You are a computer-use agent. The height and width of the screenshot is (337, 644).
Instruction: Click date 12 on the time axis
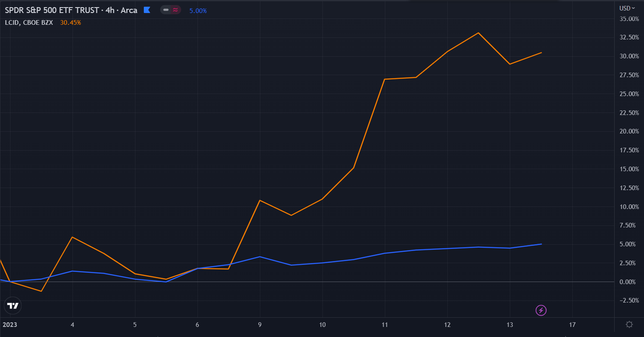coord(447,324)
